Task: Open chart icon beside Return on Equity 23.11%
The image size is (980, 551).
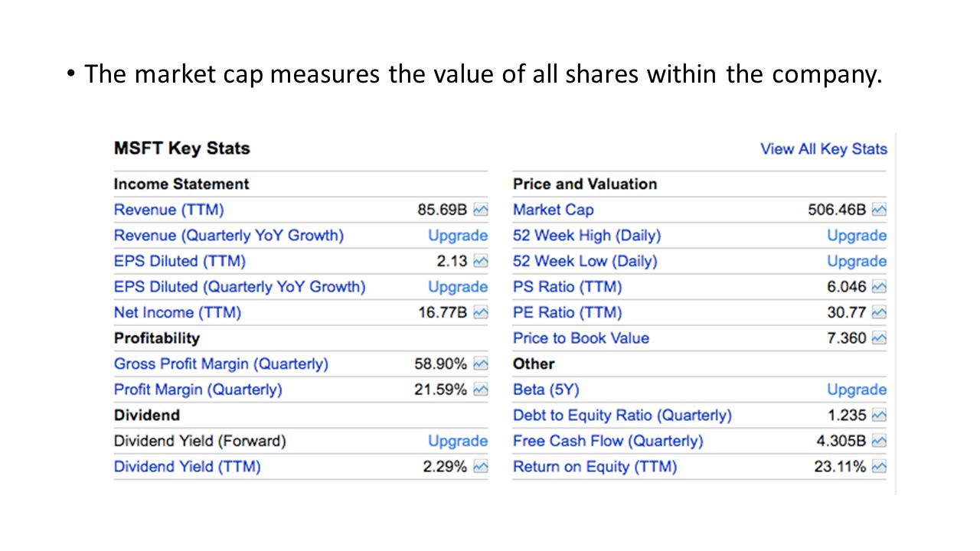Action: coord(879,467)
